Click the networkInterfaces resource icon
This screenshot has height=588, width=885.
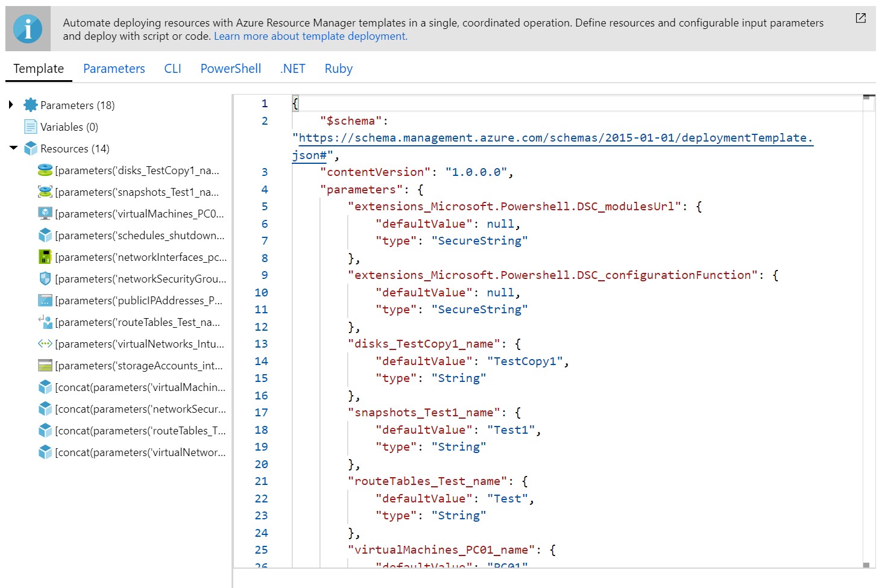(45, 257)
